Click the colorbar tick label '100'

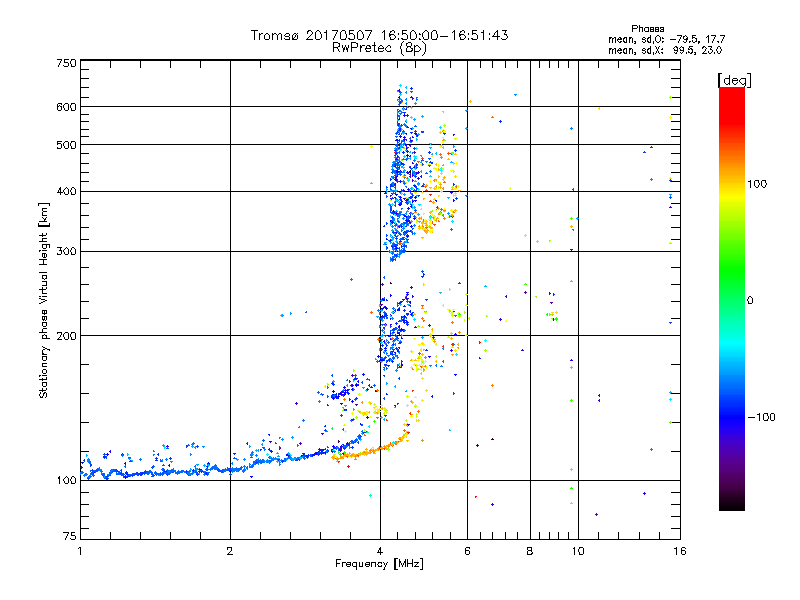click(x=757, y=184)
